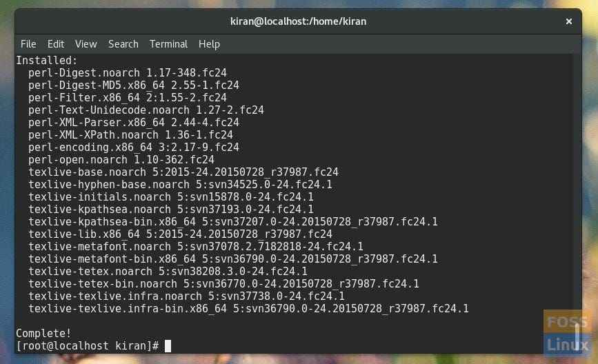Click the perl-Filter.x86_64 line
Viewport: 598px width, 364px height.
pos(128,98)
